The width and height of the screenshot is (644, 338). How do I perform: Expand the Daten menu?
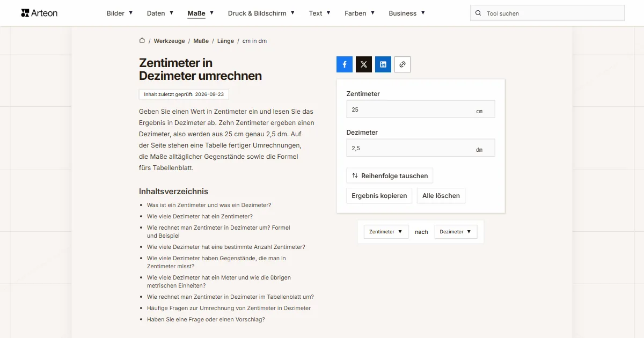click(x=160, y=13)
